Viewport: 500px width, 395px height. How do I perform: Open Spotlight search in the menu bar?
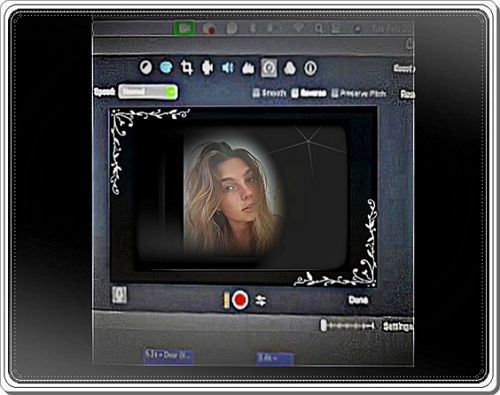[x=319, y=29]
